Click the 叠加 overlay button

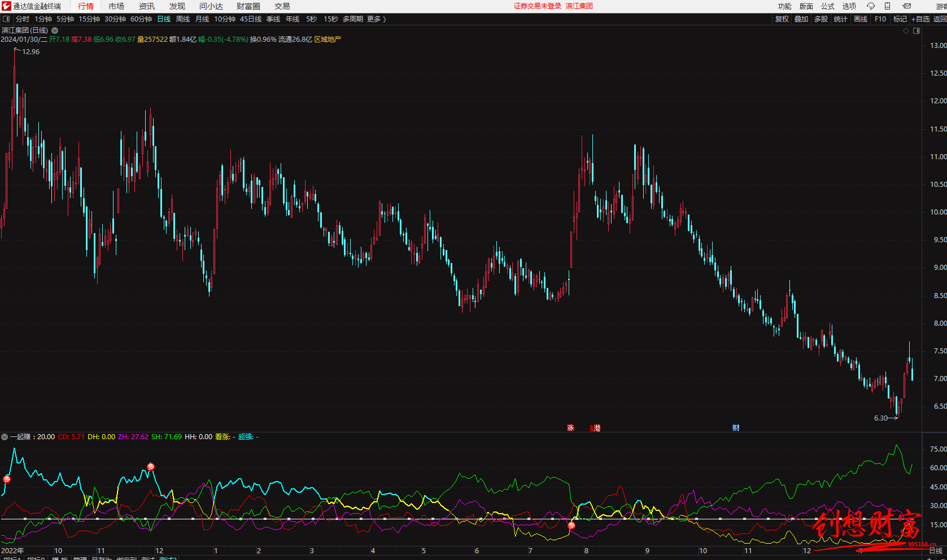coord(801,19)
